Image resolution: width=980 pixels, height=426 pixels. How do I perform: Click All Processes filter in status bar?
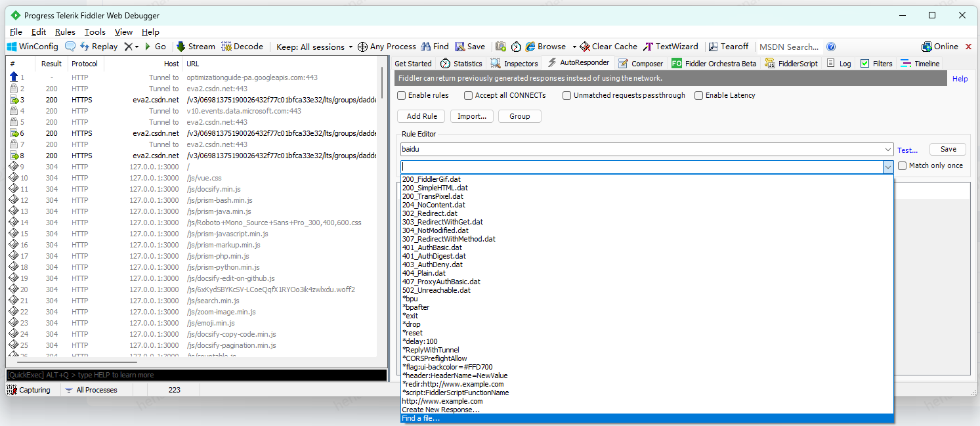91,390
